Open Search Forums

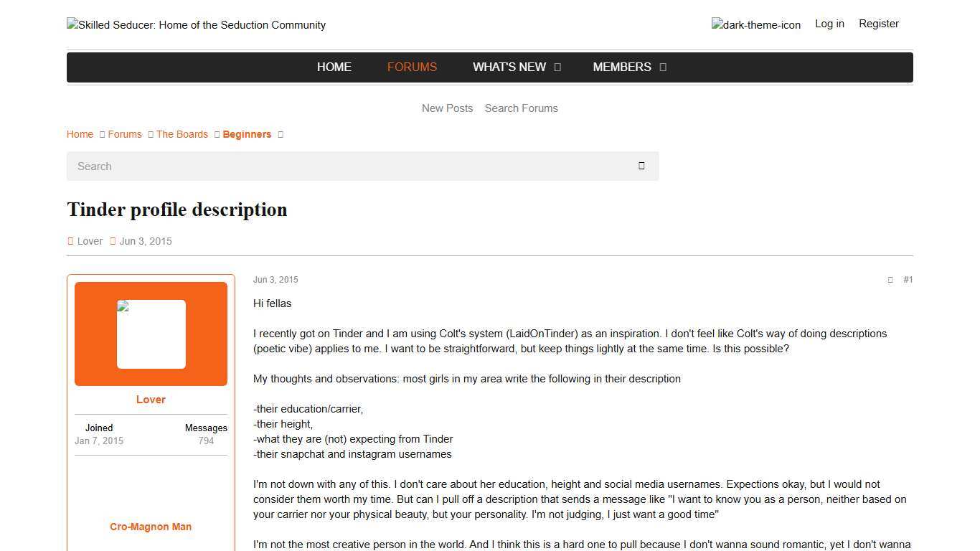coord(521,108)
